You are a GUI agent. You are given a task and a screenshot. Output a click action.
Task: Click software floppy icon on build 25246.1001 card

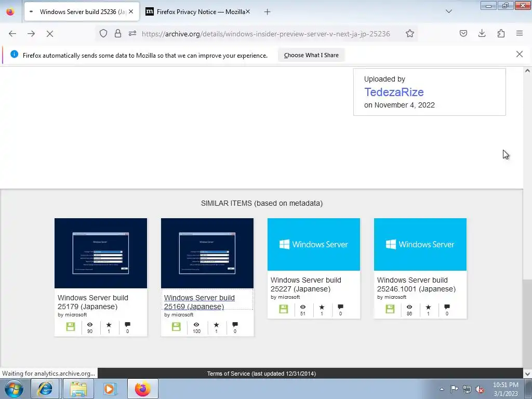pyautogui.click(x=390, y=309)
